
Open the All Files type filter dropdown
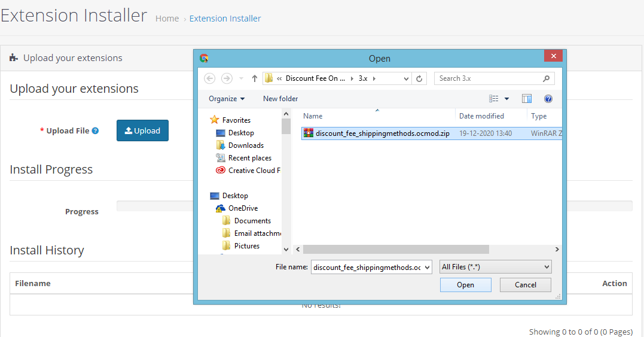(x=495, y=267)
